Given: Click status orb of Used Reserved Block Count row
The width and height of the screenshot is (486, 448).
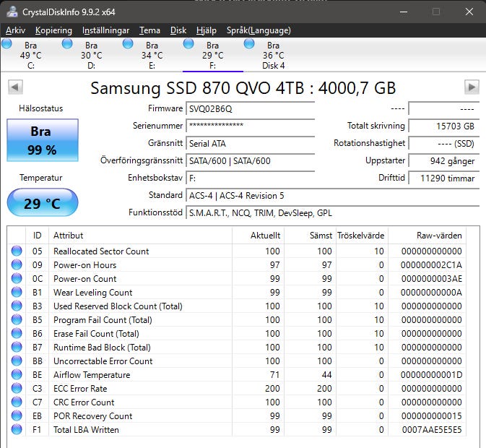Looking at the screenshot, I should [17, 306].
